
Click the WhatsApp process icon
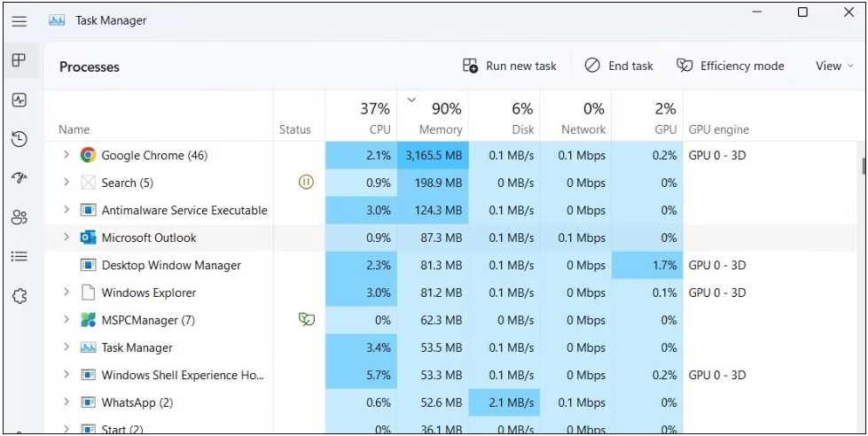pyautogui.click(x=88, y=402)
